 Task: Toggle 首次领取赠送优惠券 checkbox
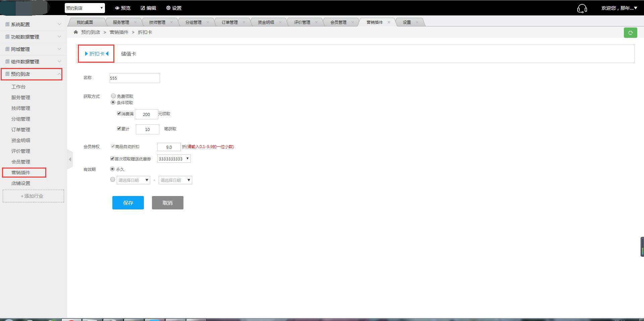click(112, 158)
